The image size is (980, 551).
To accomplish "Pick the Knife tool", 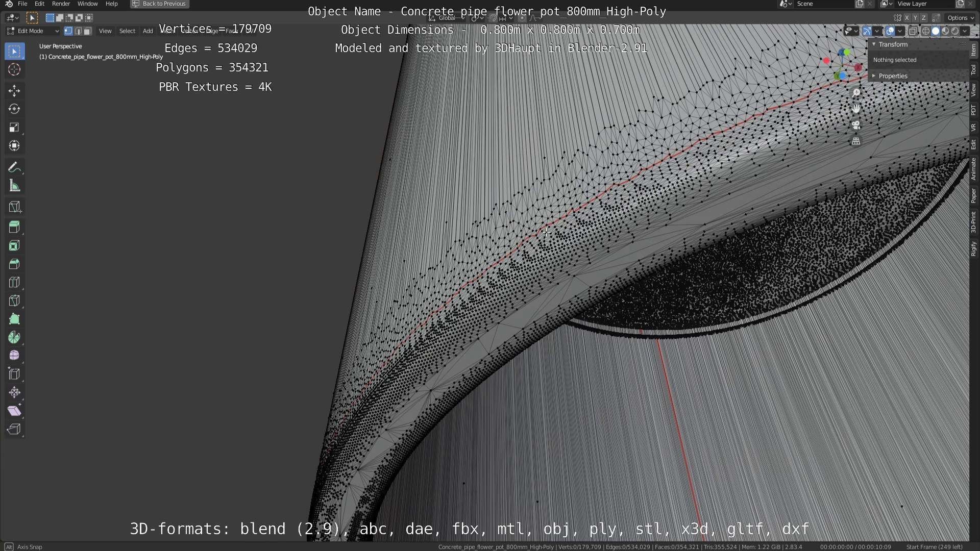I will 14,301.
